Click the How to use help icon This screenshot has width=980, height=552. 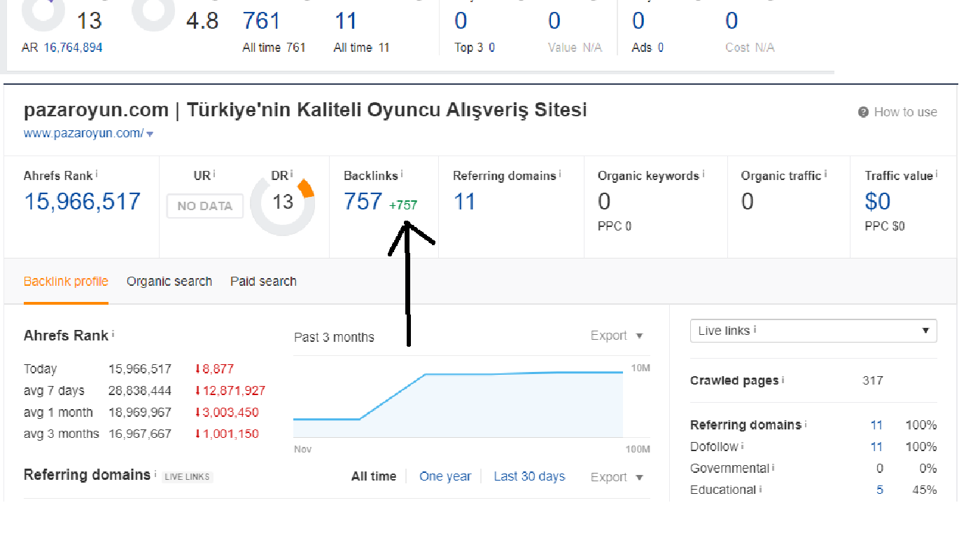(x=863, y=112)
